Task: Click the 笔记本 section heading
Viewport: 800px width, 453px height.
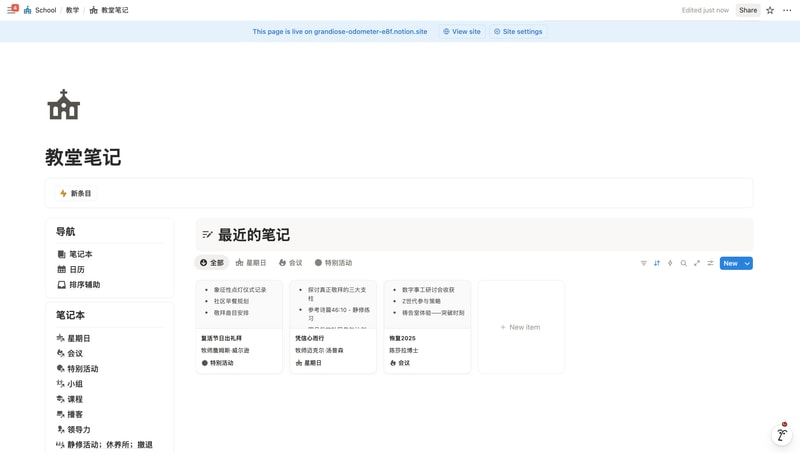Action: click(x=70, y=315)
